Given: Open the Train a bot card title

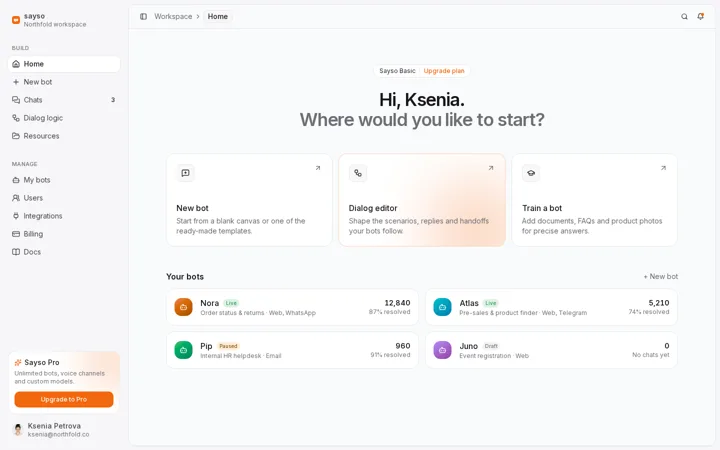Looking at the screenshot, I should tap(542, 208).
